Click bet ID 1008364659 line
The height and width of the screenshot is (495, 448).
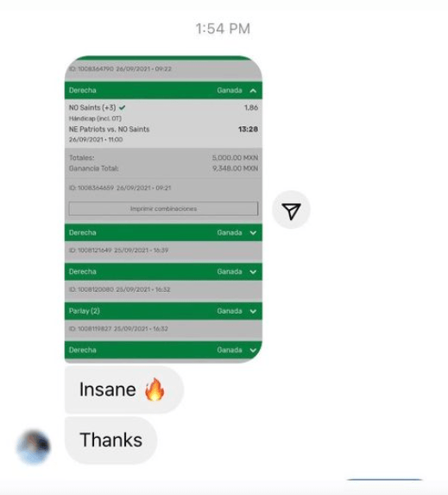(x=120, y=187)
